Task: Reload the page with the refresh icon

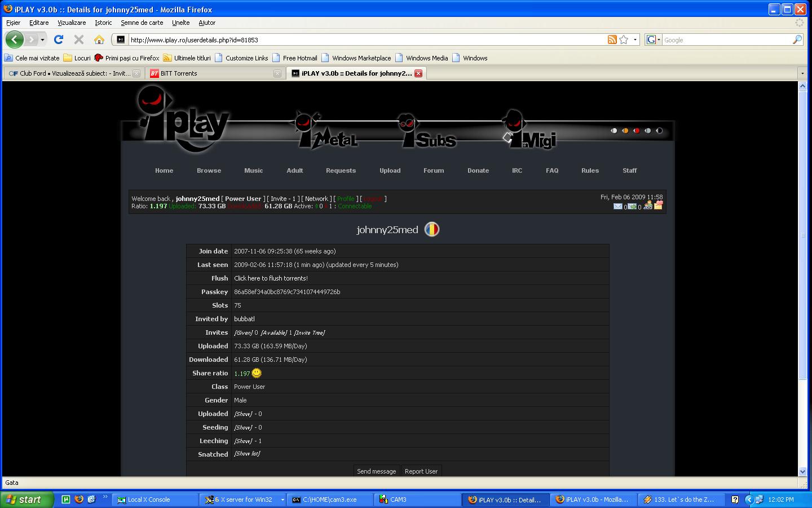Action: pyautogui.click(x=59, y=40)
